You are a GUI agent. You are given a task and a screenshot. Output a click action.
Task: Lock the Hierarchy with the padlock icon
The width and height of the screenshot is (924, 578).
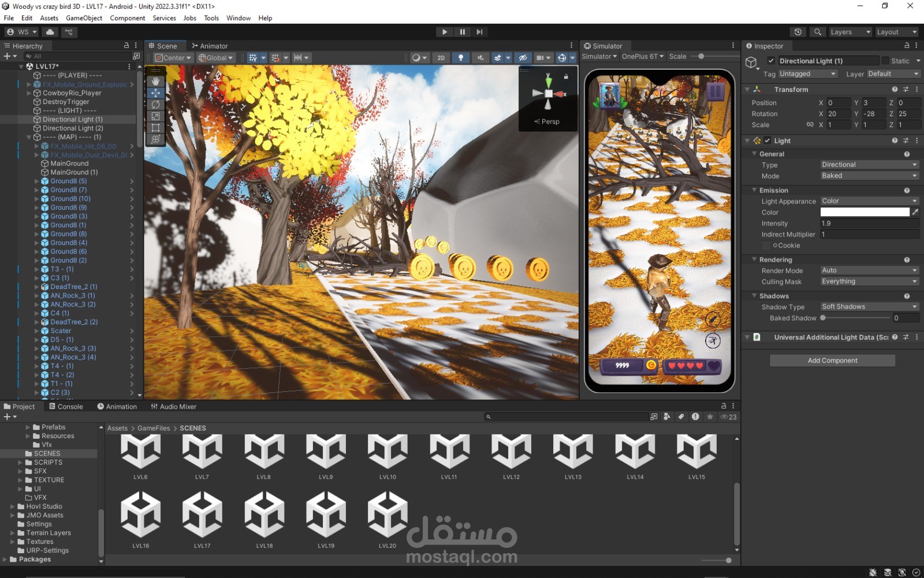(126, 45)
